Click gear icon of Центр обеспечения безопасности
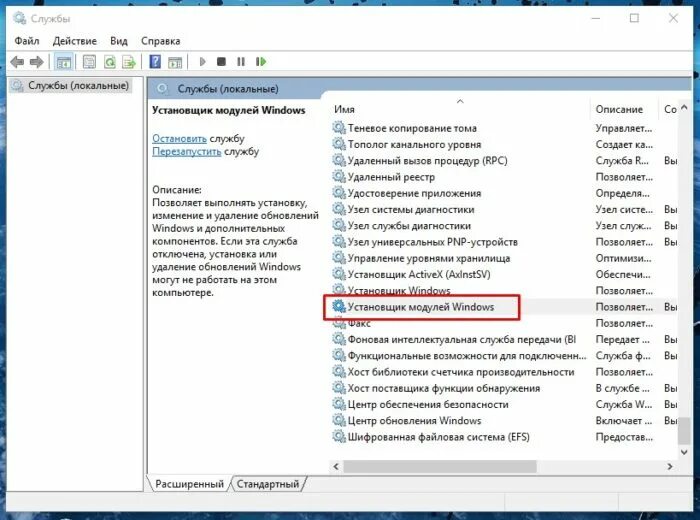The width and height of the screenshot is (700, 520). click(x=339, y=404)
